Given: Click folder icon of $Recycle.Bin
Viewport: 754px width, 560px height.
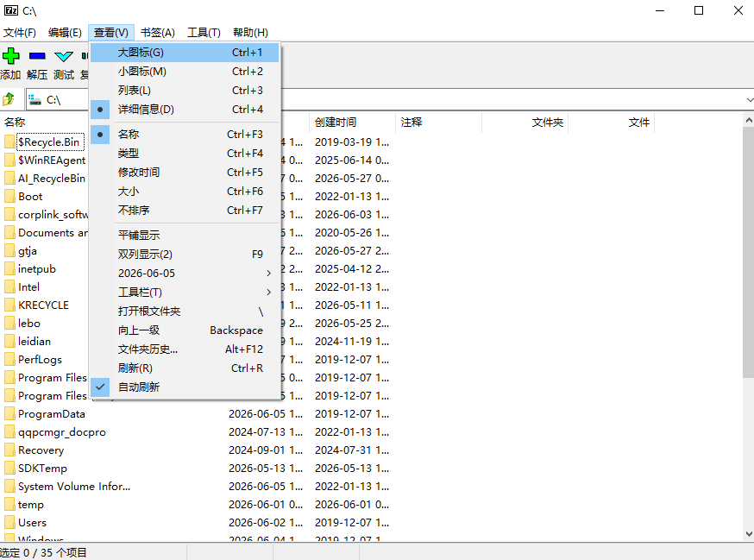Looking at the screenshot, I should click(9, 142).
